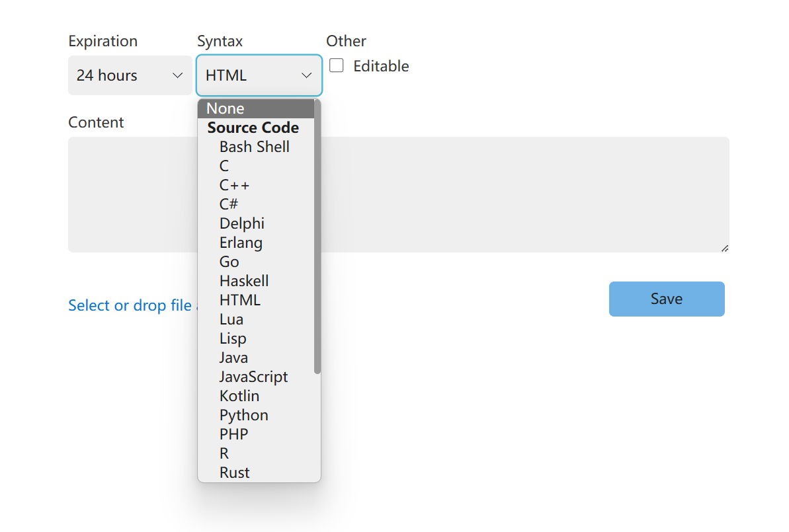Pick C# in the syntax list
The width and height of the screenshot is (789, 532).
click(x=229, y=204)
